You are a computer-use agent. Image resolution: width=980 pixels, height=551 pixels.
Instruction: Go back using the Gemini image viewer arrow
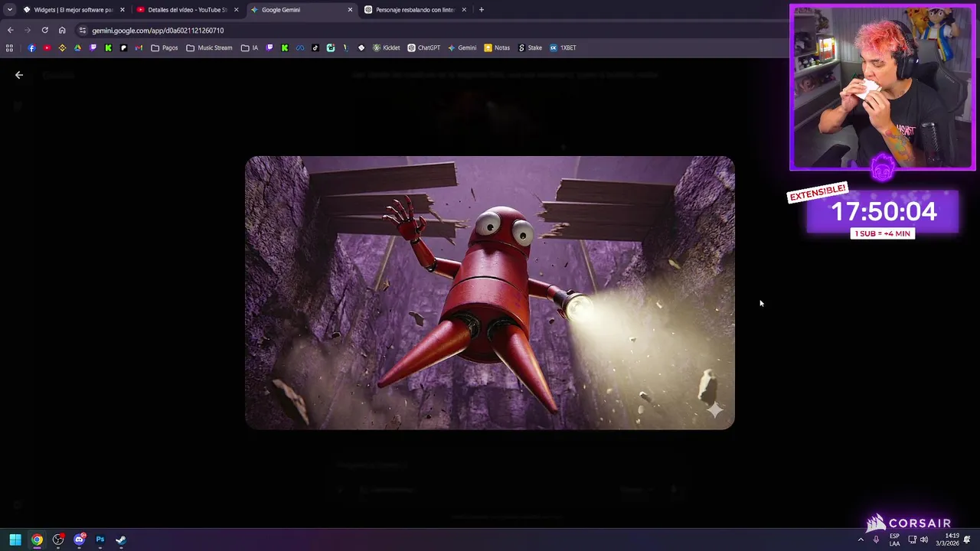click(x=19, y=75)
